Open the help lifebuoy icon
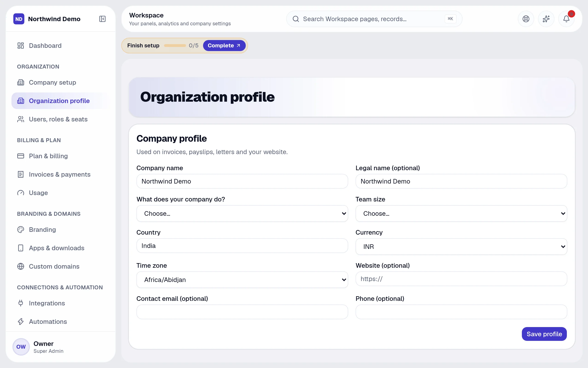Viewport: 588px width, 368px height. pos(526,19)
